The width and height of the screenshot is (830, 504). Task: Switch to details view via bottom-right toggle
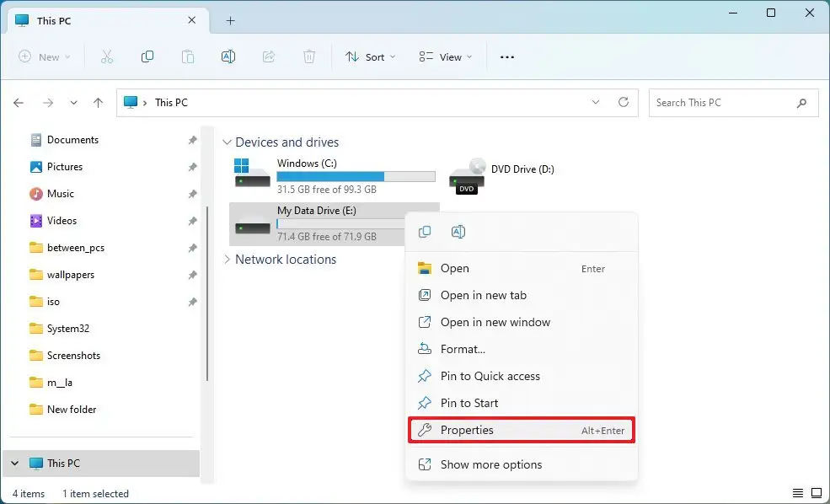798,492
